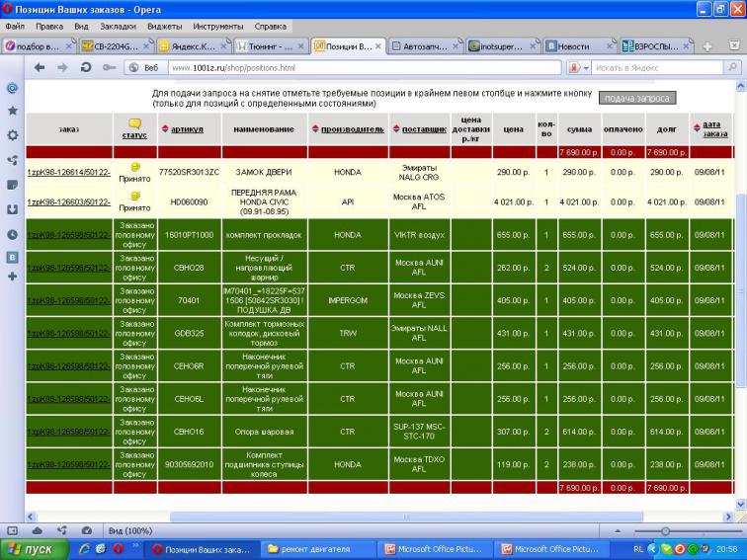Select Опора шаровая name cell
Screen dimensions: 747x560
pyautogui.click(x=264, y=432)
